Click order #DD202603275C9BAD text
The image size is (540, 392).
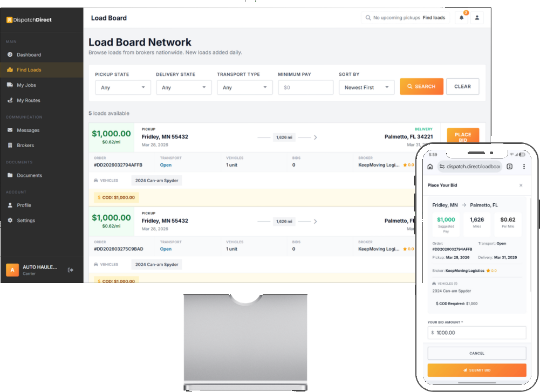click(x=119, y=249)
